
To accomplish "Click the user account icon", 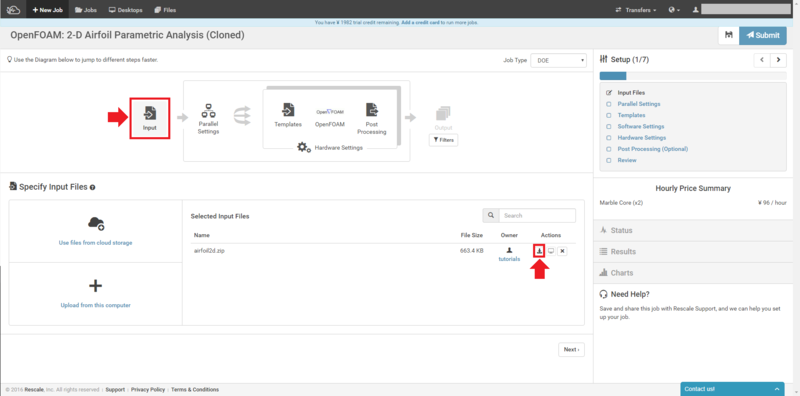I will [x=695, y=10].
